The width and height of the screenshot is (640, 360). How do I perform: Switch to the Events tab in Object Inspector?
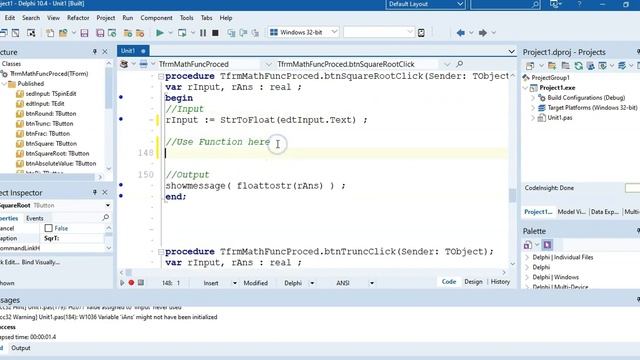click(35, 218)
